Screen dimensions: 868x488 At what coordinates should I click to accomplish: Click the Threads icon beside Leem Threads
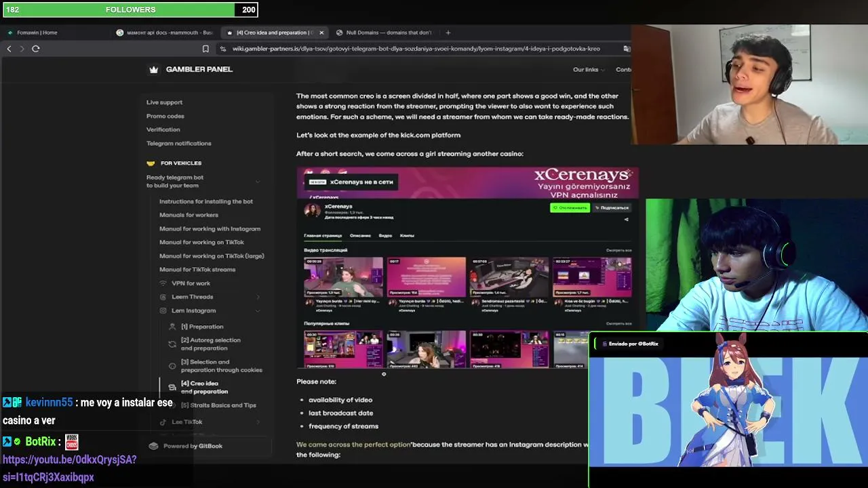(163, 297)
